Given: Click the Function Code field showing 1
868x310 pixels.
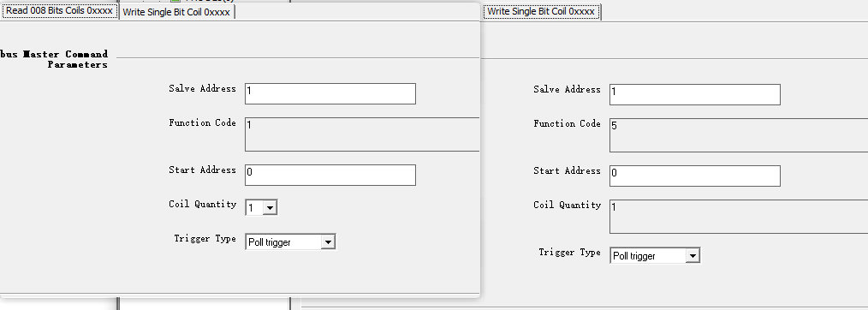Looking at the screenshot, I should coord(362,134).
